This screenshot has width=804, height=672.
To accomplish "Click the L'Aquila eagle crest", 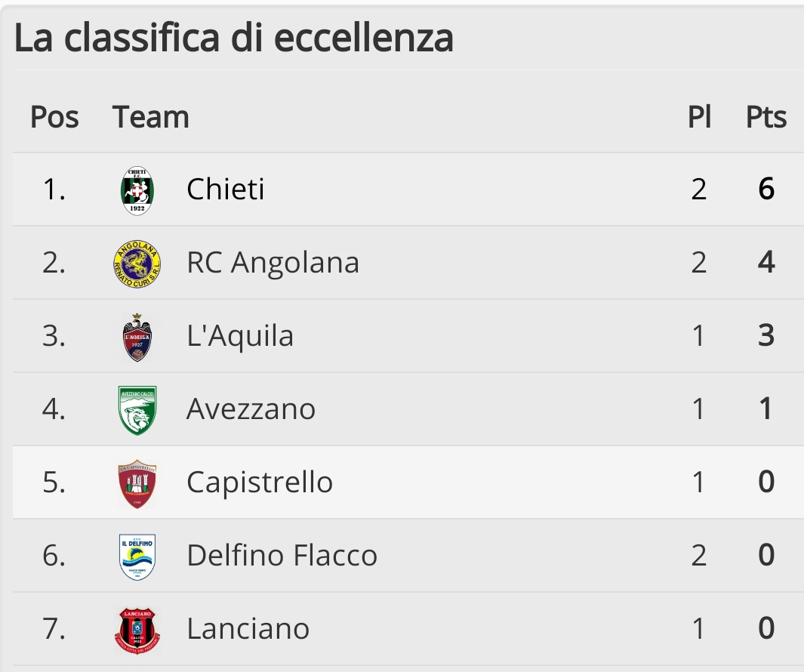I will (x=137, y=338).
